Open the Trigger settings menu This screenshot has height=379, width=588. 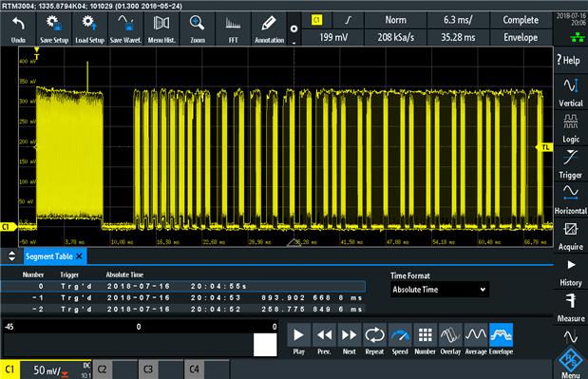570,163
